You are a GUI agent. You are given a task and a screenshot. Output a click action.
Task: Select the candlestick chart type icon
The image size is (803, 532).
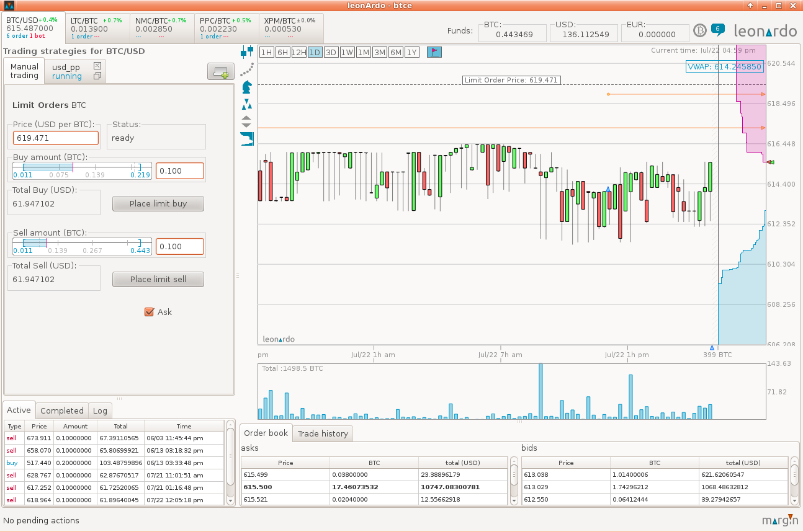tap(247, 52)
